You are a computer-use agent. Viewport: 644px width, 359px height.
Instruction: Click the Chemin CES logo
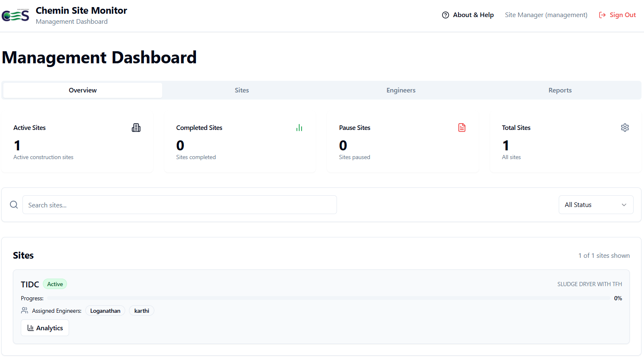pos(15,15)
